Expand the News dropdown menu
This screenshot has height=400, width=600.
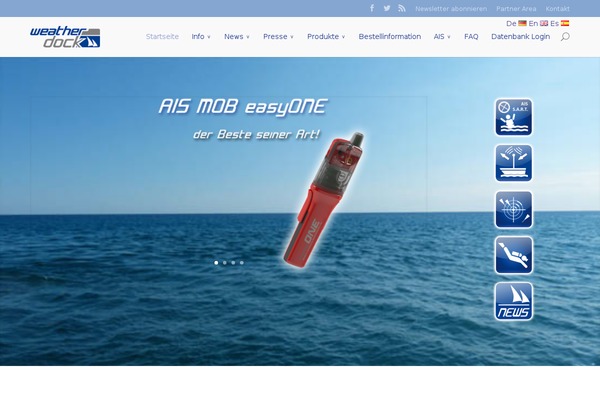[237, 37]
